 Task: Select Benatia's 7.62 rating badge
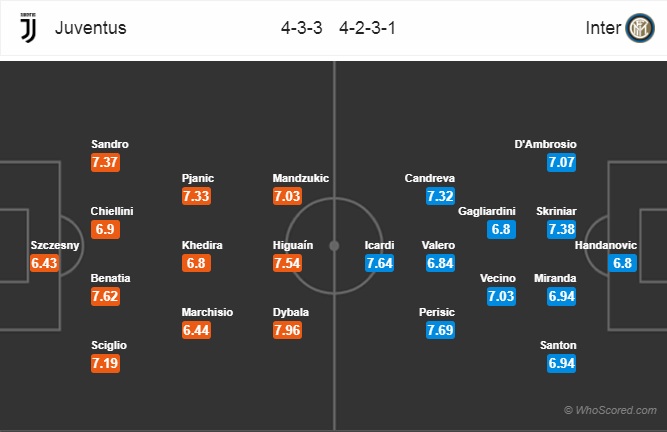pyautogui.click(x=105, y=296)
